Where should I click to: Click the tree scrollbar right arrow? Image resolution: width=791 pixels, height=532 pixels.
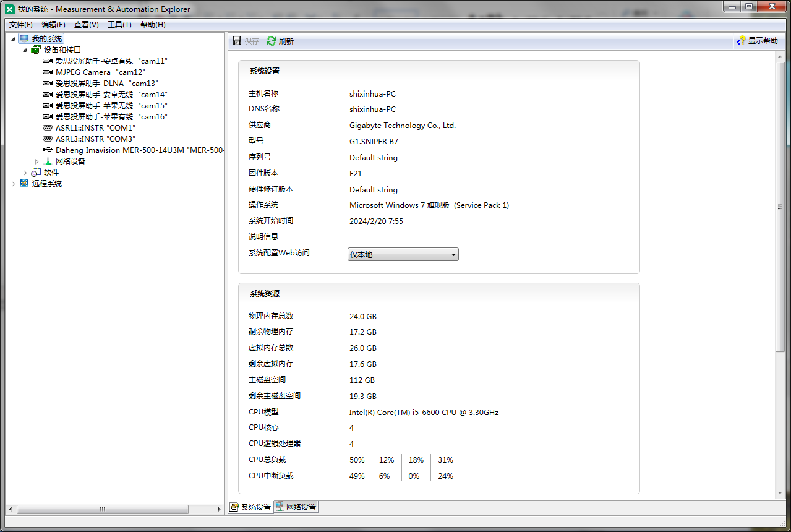220,509
